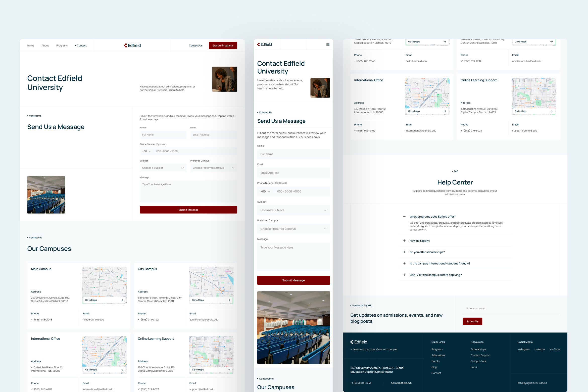
Task: Click International Office Go to Maps arrow, right panel
Action: click(445, 111)
